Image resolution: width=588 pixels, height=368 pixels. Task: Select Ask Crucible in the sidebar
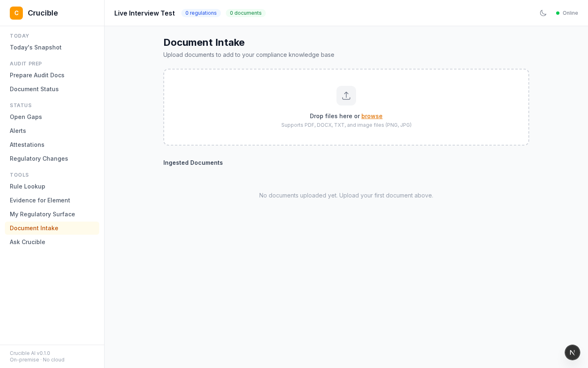(x=27, y=242)
